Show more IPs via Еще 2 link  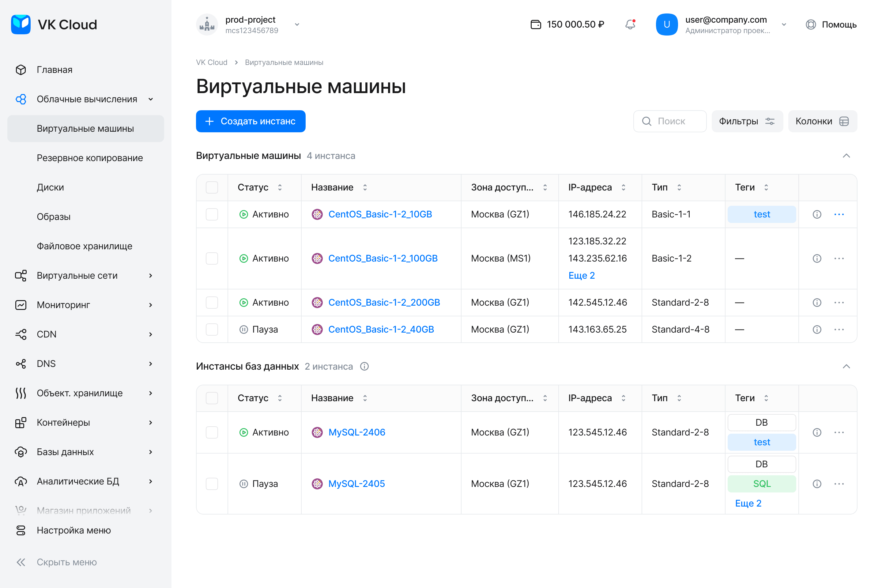581,276
